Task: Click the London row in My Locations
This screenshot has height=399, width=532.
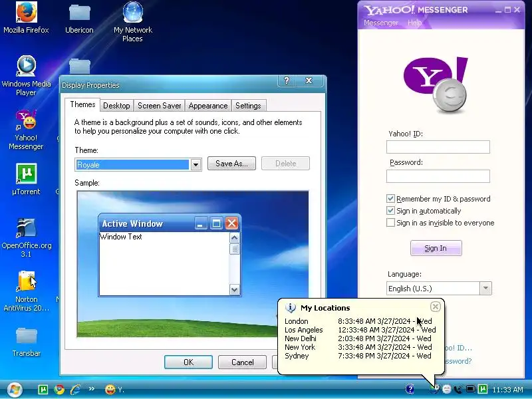Action: (358, 321)
